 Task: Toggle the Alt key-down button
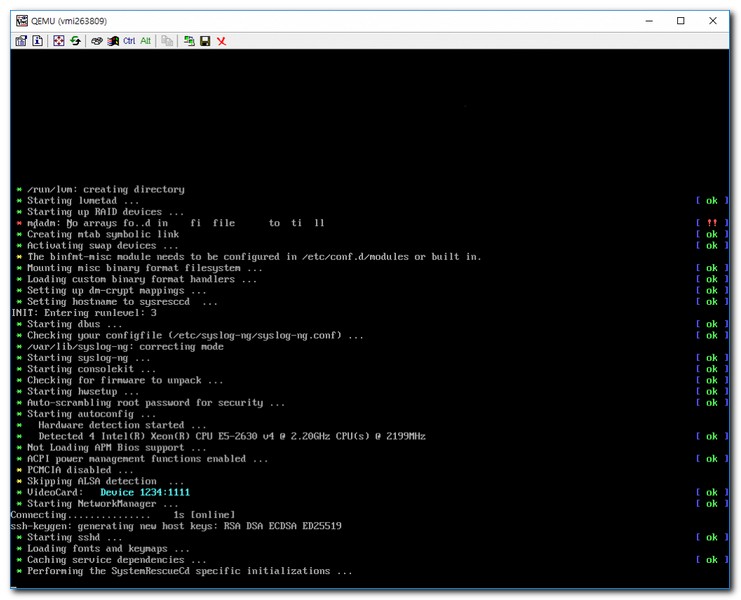145,41
